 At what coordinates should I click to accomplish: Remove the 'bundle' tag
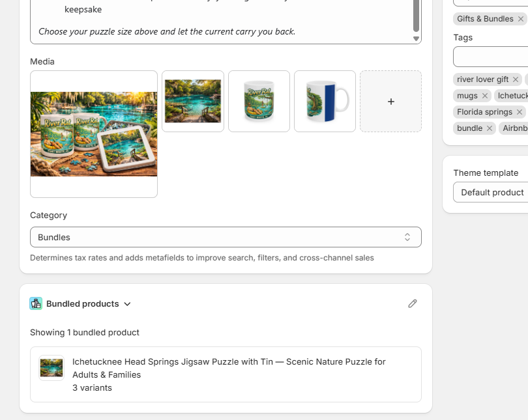click(490, 128)
